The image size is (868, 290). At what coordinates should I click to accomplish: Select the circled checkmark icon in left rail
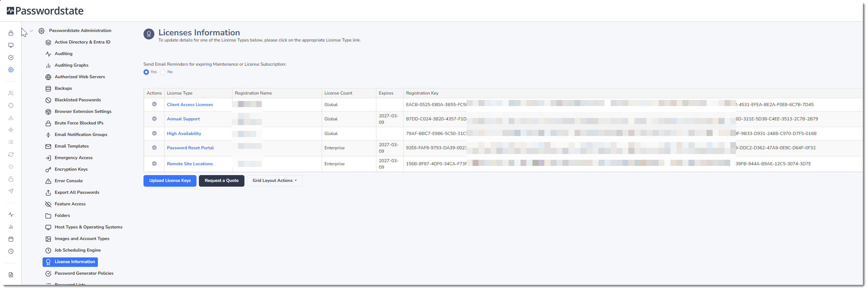tap(11, 57)
